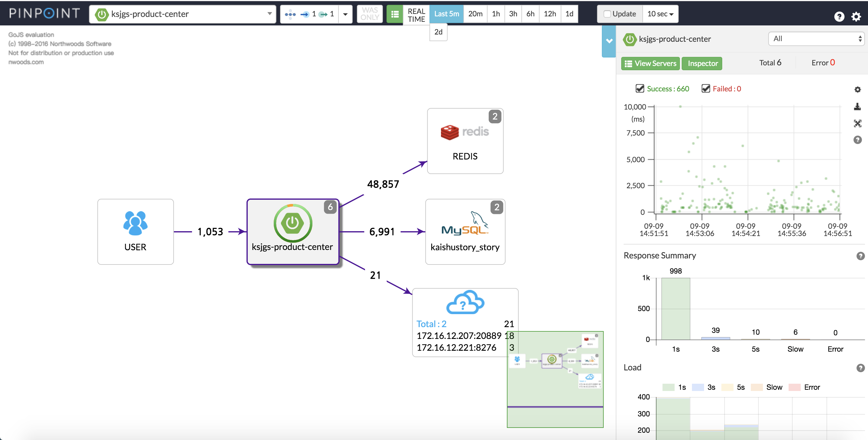The width and height of the screenshot is (868, 440).
Task: Click the USER node icon
Action: [135, 223]
